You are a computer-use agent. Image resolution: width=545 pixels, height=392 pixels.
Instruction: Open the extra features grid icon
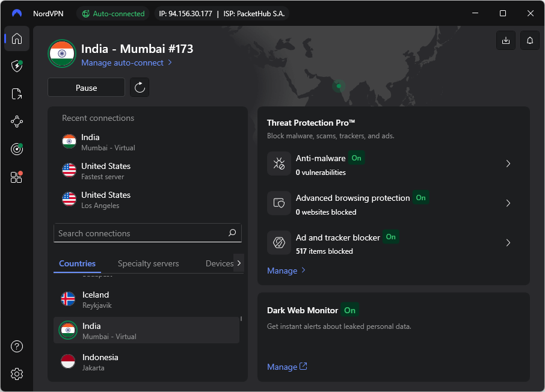coord(16,176)
